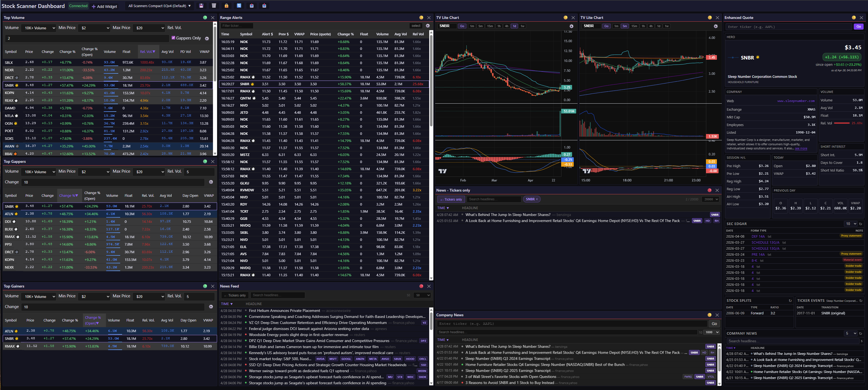The width and height of the screenshot is (868, 390).
Task: Open Top Gainers 10K+ Volume dropdown
Action: coord(38,297)
